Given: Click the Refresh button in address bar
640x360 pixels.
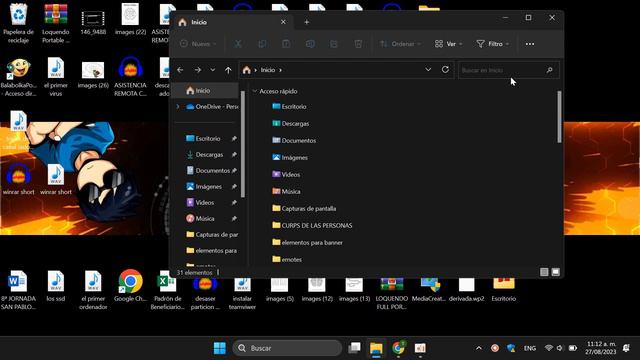Looking at the screenshot, I should click(445, 70).
